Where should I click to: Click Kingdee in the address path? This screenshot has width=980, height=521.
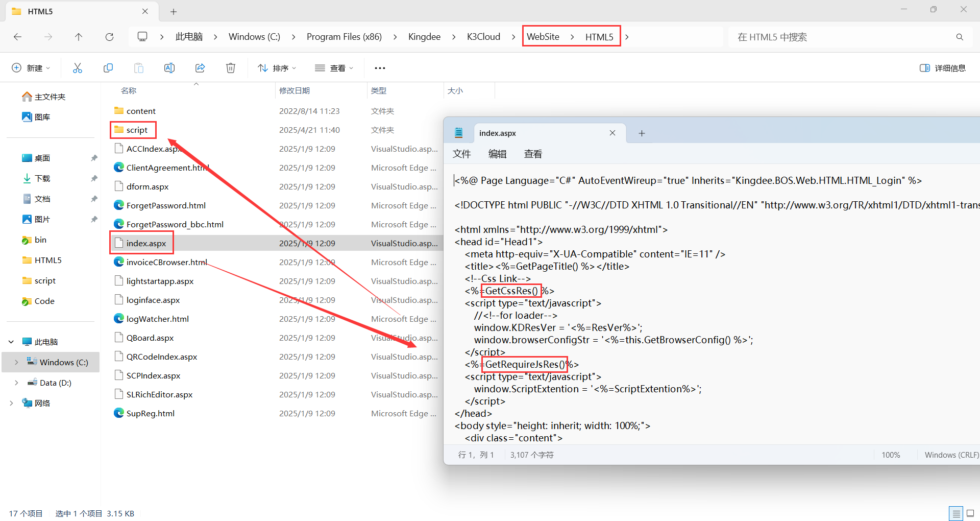tap(424, 37)
